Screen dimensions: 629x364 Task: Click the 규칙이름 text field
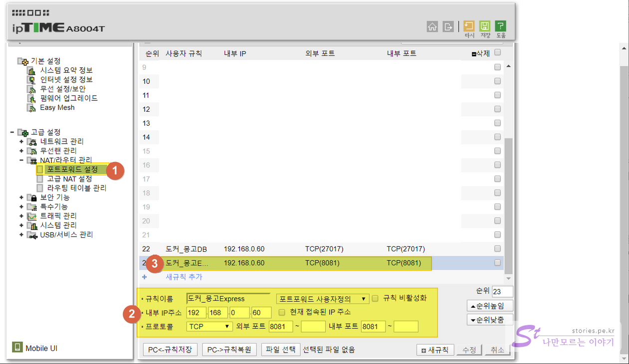pyautogui.click(x=228, y=299)
